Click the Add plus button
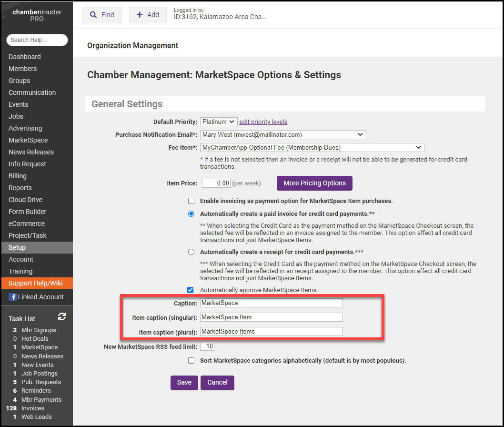504x427 pixels. tap(148, 15)
